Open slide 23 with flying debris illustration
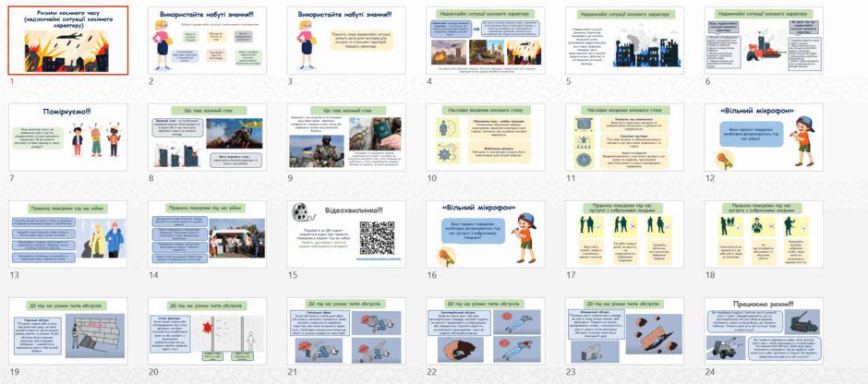Image resolution: width=868 pixels, height=384 pixels. click(624, 330)
